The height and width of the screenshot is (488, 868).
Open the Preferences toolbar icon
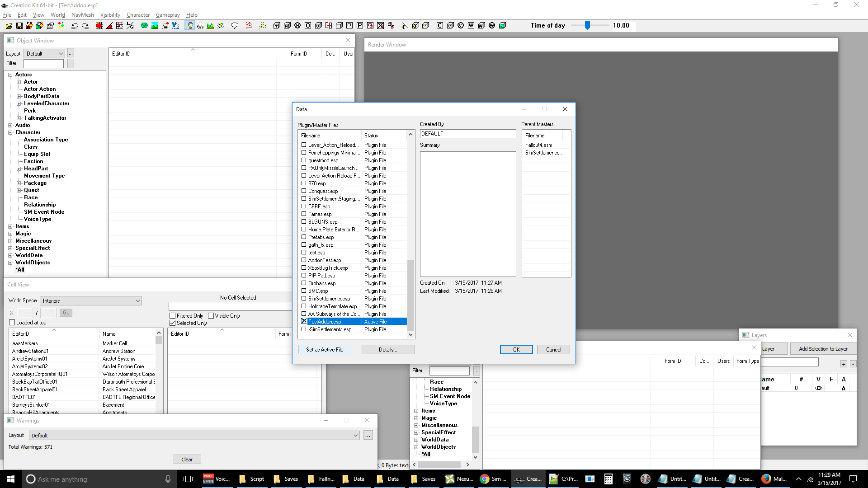pyautogui.click(x=50, y=26)
